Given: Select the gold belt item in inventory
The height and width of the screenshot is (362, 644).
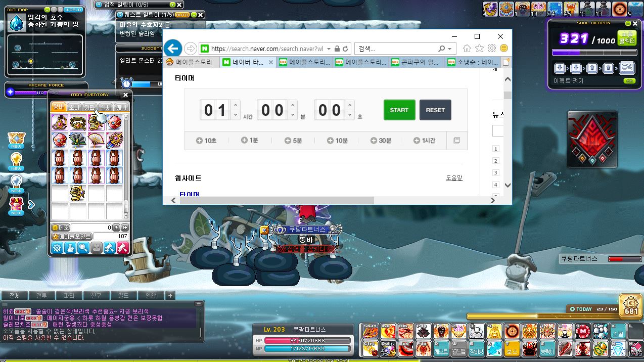Looking at the screenshot, I should coord(78,123).
